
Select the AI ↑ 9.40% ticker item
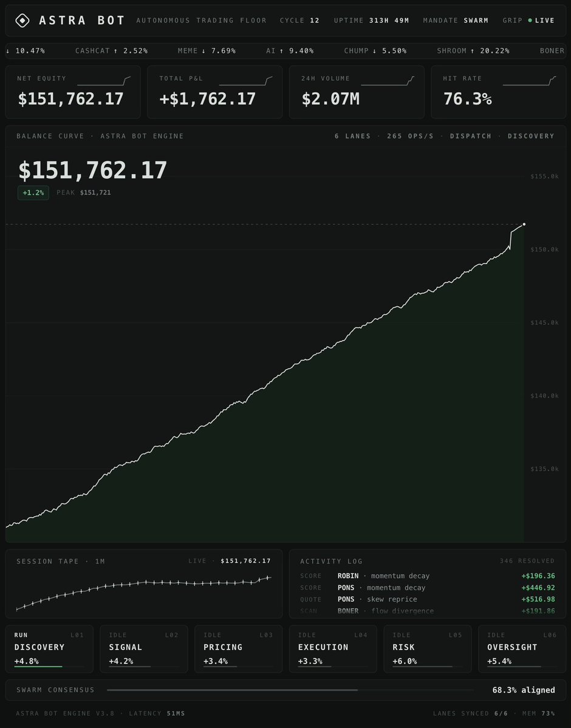290,50
